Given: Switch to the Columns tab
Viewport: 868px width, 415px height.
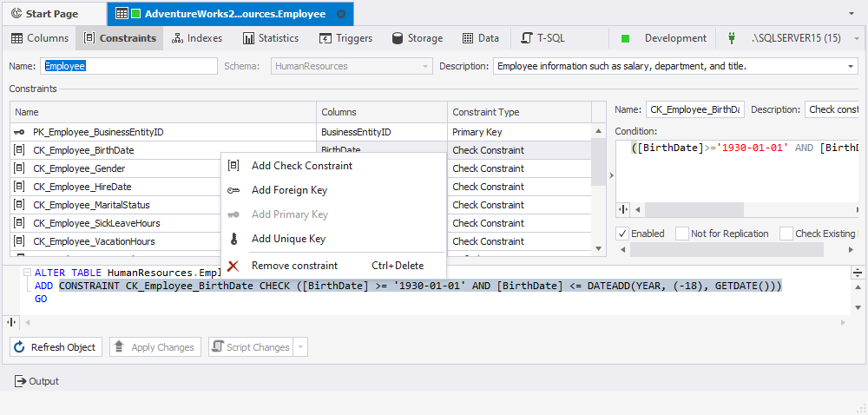Looking at the screenshot, I should pyautogui.click(x=40, y=38).
